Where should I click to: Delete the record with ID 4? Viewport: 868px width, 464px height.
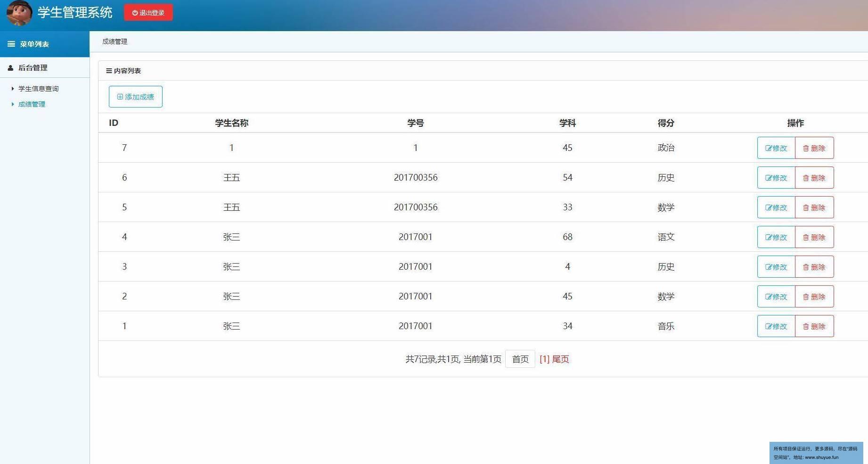(x=814, y=237)
